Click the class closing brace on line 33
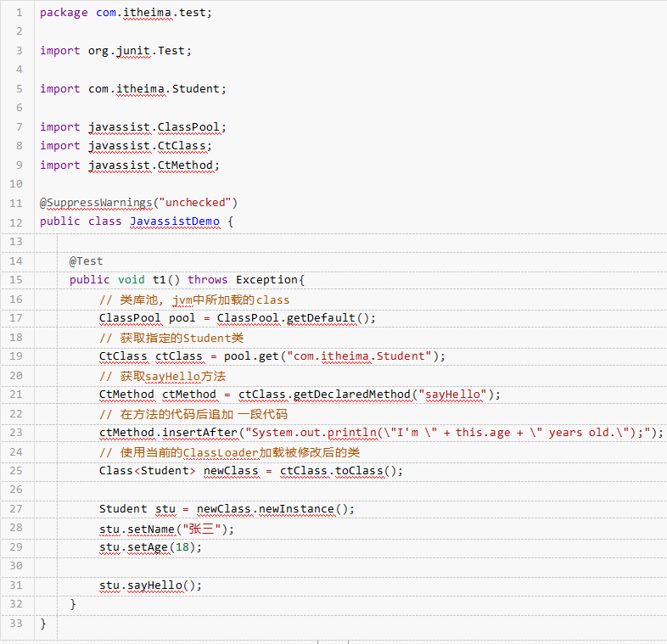 43,624
